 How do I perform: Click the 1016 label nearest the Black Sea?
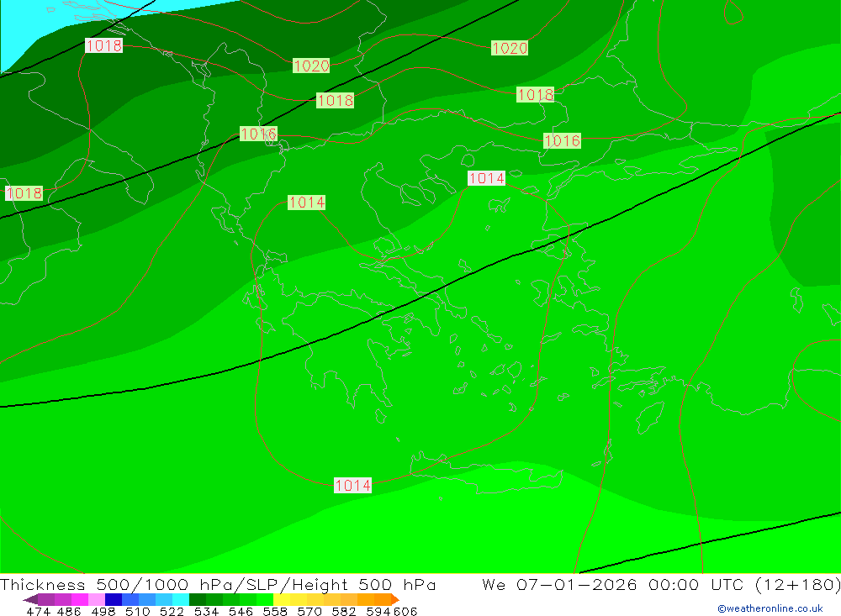point(562,140)
